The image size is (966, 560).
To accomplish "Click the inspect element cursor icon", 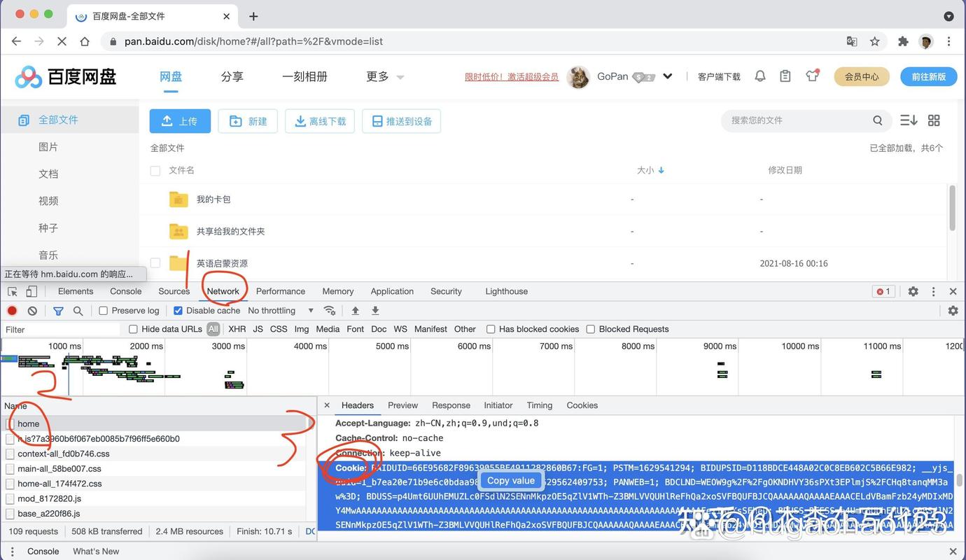I will [x=11, y=290].
